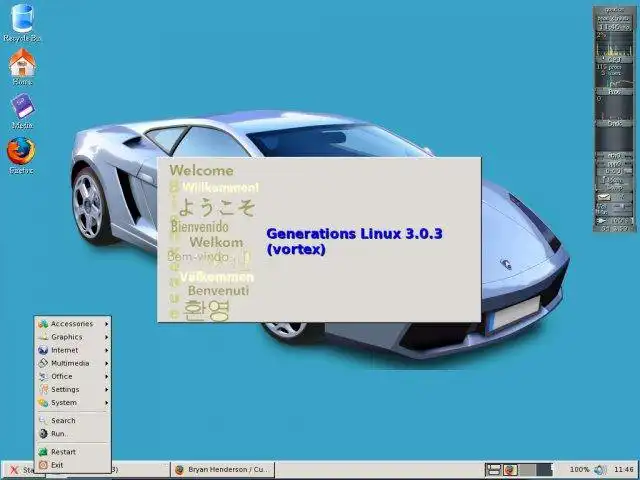Viewport: 640px width, 480px height.
Task: Expand the System submenu arrow
Action: point(106,402)
